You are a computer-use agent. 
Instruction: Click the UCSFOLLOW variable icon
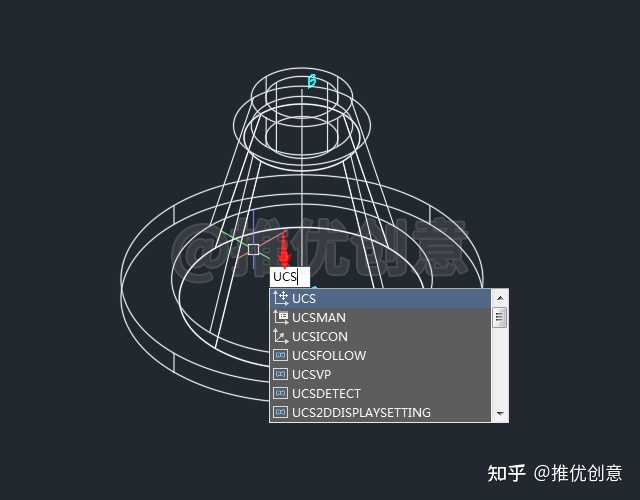pos(280,355)
